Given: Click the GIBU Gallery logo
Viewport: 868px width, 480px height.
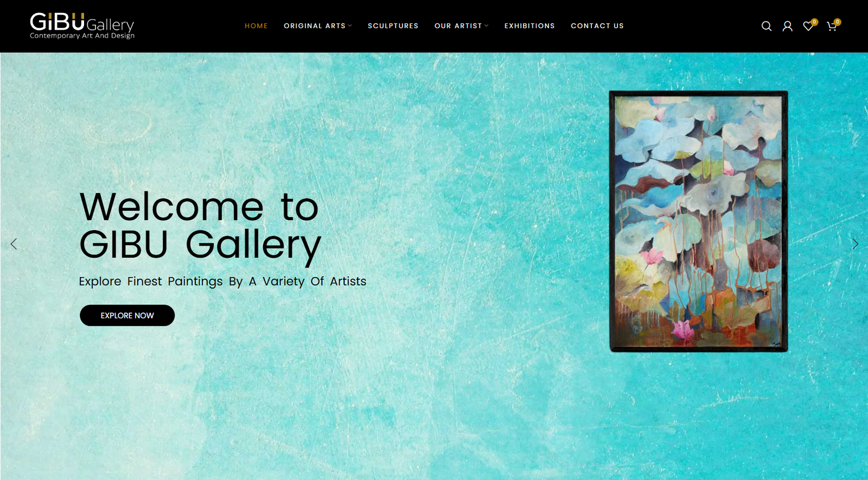Looking at the screenshot, I should tap(82, 25).
